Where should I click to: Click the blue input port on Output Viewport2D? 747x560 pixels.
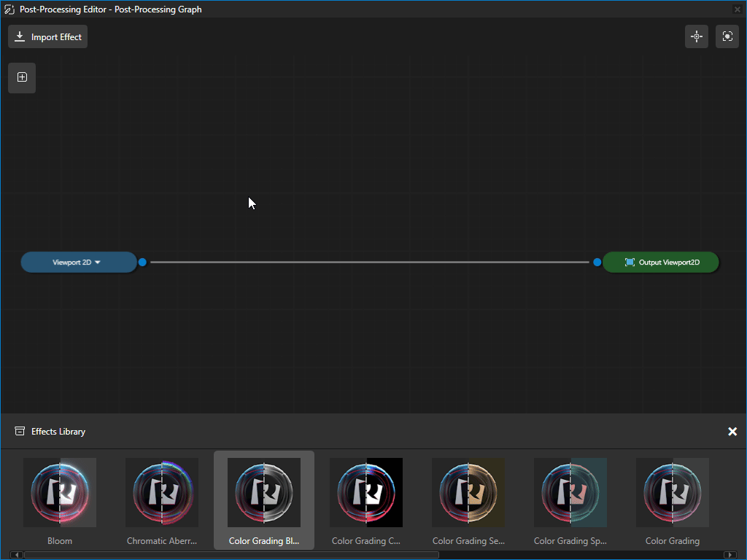tap(597, 262)
